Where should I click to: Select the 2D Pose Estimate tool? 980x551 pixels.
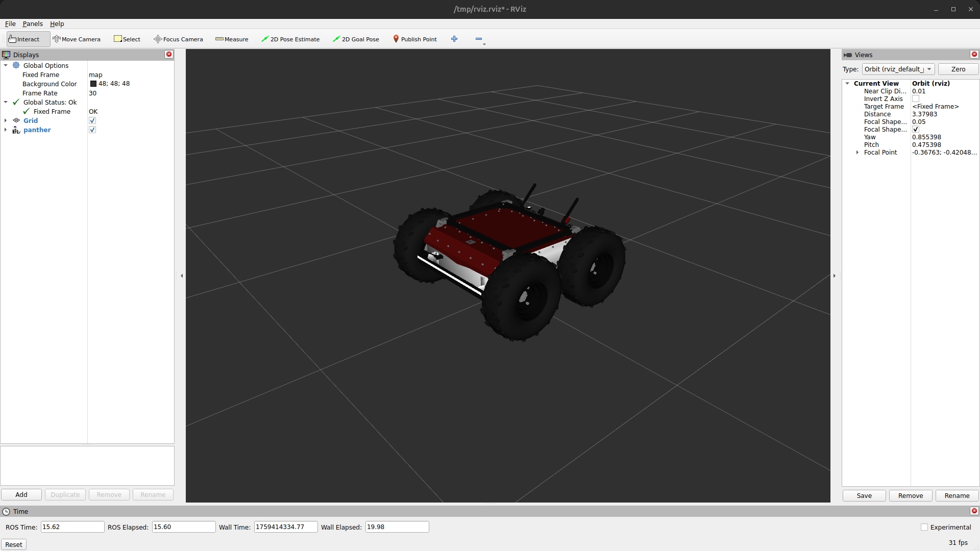(x=290, y=39)
